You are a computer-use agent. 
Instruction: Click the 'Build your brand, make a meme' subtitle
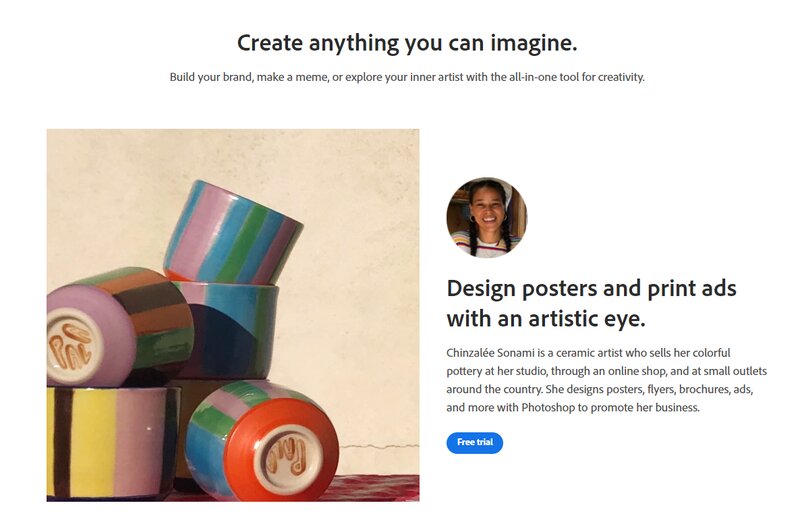coord(407,77)
